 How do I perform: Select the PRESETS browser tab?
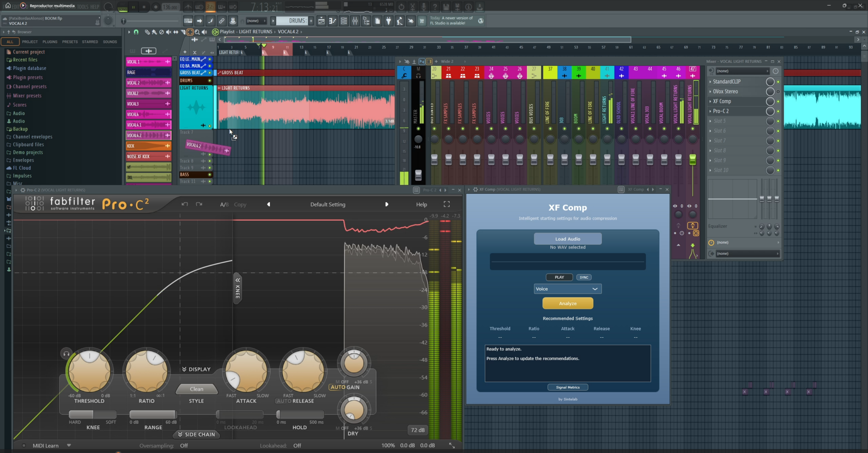click(70, 42)
